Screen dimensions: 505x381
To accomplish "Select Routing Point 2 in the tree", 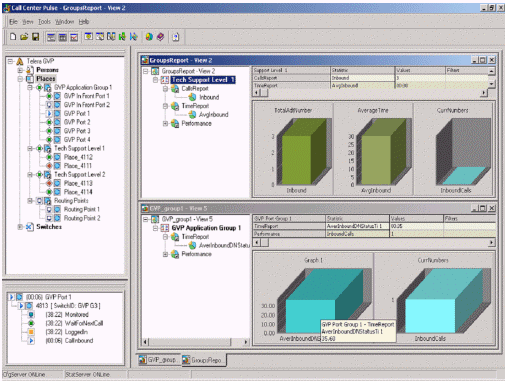I will (x=82, y=218).
